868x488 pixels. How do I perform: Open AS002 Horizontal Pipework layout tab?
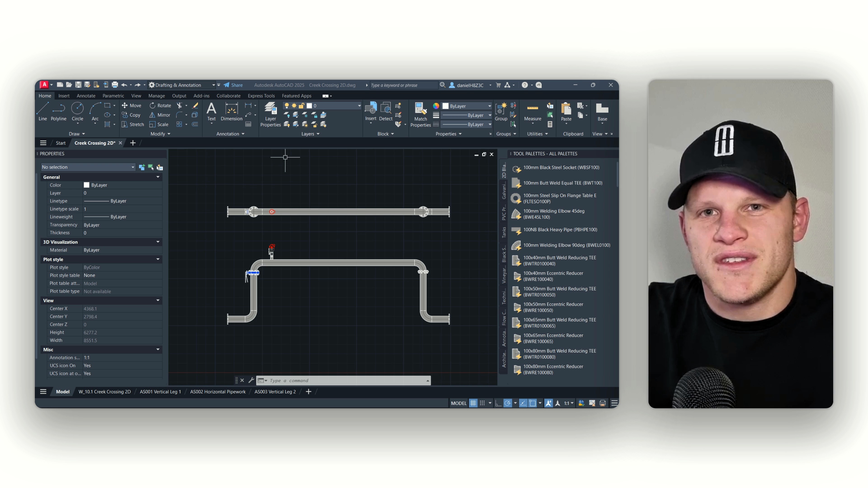pyautogui.click(x=218, y=392)
